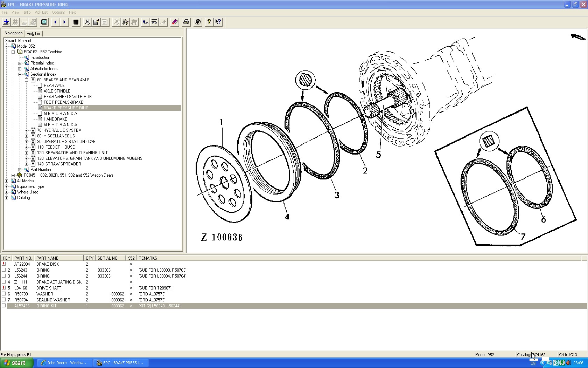Select REAR WHEELS WITH HUB tree entry
The height and width of the screenshot is (368, 588).
[68, 97]
